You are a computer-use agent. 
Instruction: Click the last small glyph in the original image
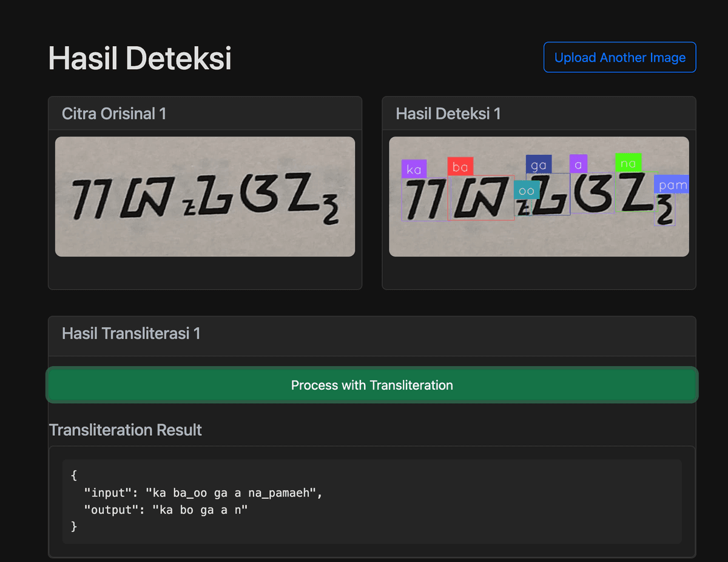[332, 213]
